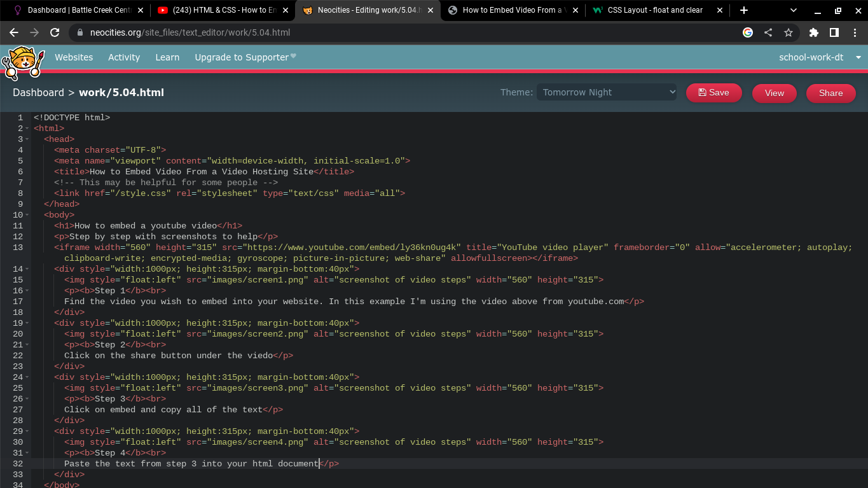Open a new browser tab

(744, 10)
